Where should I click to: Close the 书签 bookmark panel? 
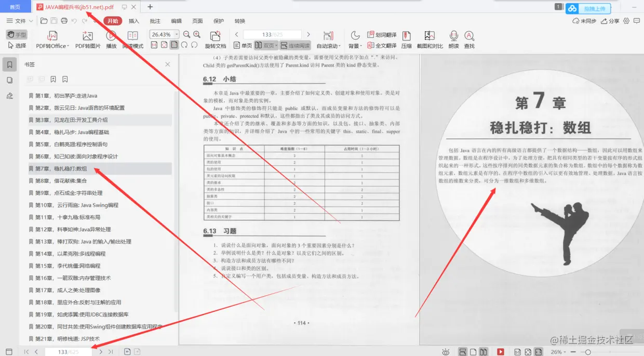point(167,64)
